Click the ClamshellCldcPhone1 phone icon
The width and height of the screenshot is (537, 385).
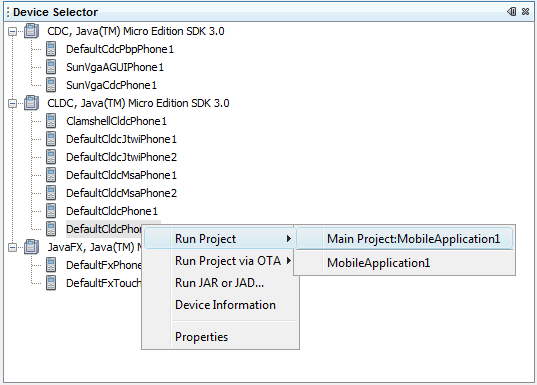tap(51, 121)
